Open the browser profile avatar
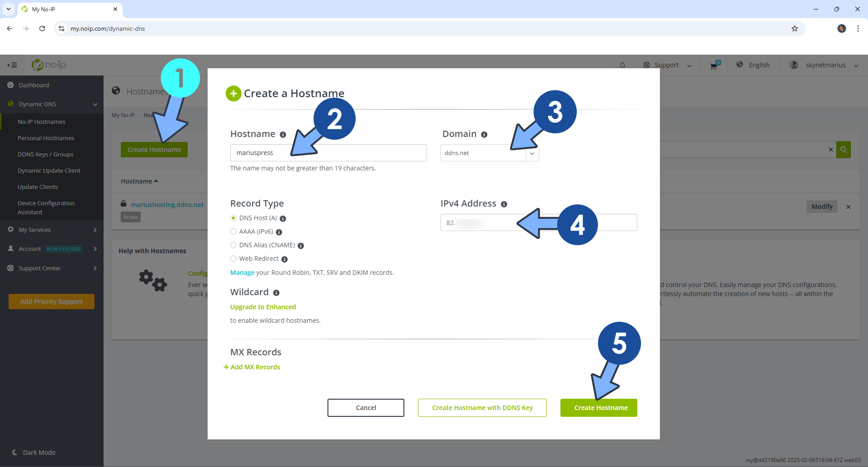 coord(842,28)
